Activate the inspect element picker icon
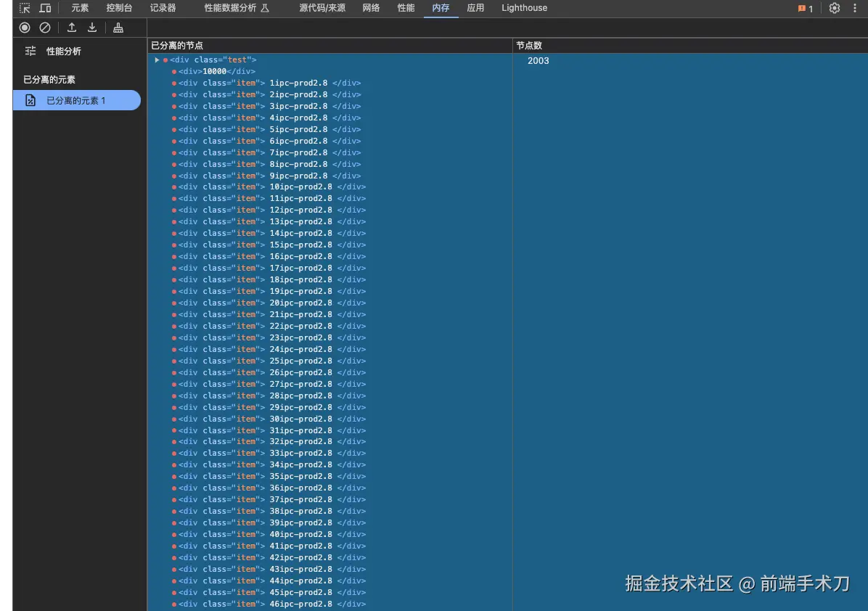This screenshot has width=868, height=611. pyautogui.click(x=25, y=8)
